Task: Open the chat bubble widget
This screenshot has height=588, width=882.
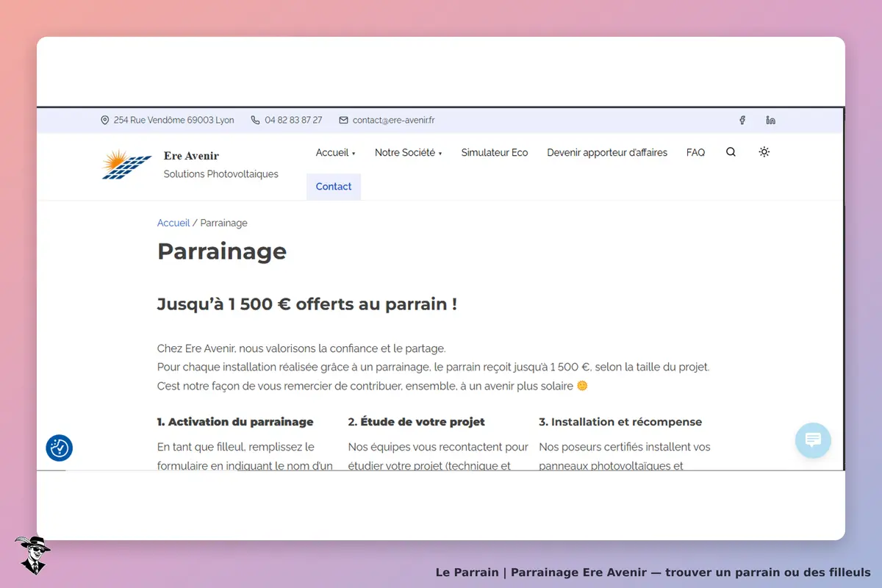Action: click(x=813, y=440)
